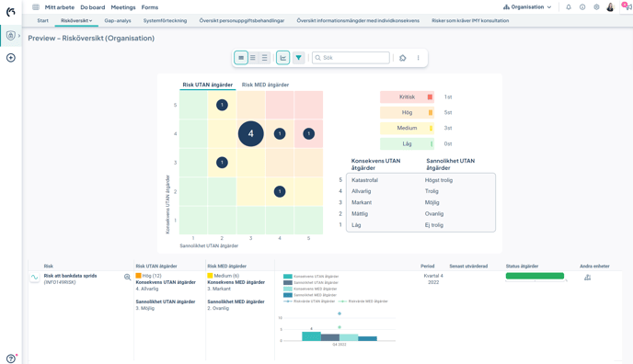Open Mitt arbete menu
Screen dimensions: 633x364
click(59, 7)
